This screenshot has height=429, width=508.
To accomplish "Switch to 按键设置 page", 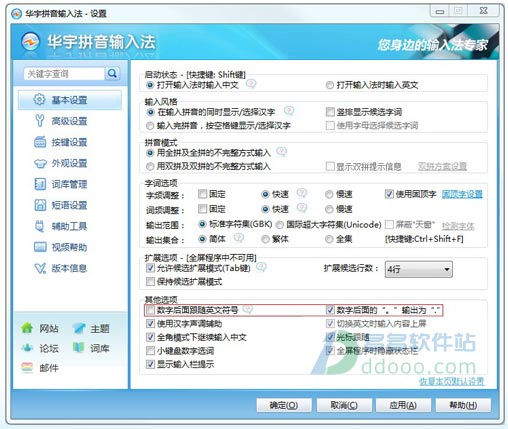I will [69, 142].
